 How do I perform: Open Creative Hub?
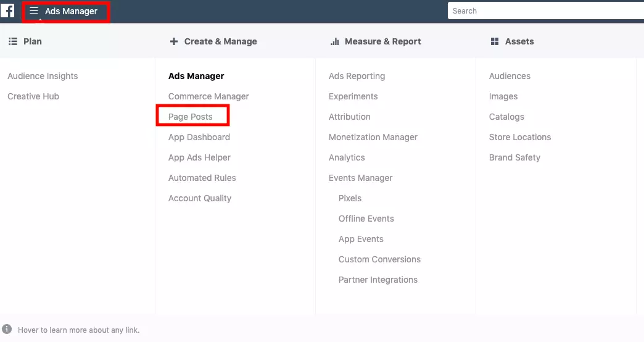coord(33,96)
